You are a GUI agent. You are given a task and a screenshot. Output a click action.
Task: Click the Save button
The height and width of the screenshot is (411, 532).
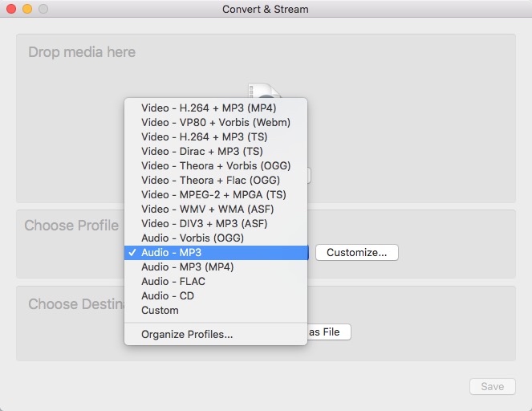(493, 386)
